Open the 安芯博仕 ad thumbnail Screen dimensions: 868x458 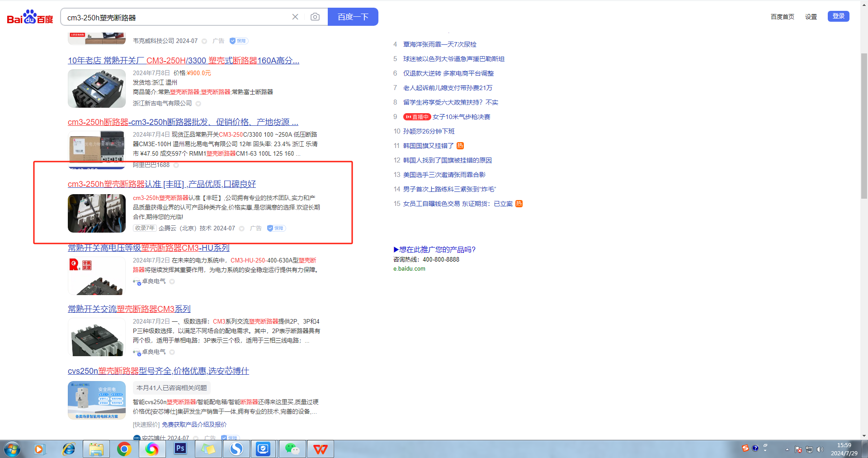pyautogui.click(x=97, y=400)
